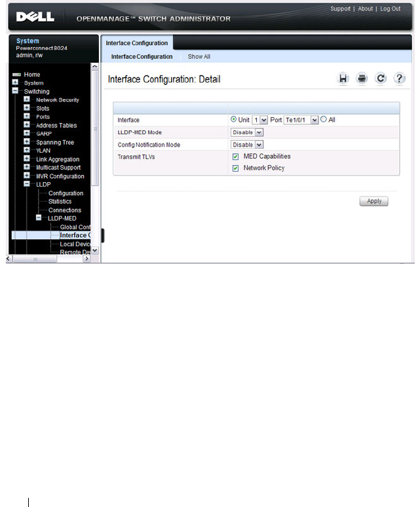Click the Apply button
The height and width of the screenshot is (507, 420).
pos(373,201)
